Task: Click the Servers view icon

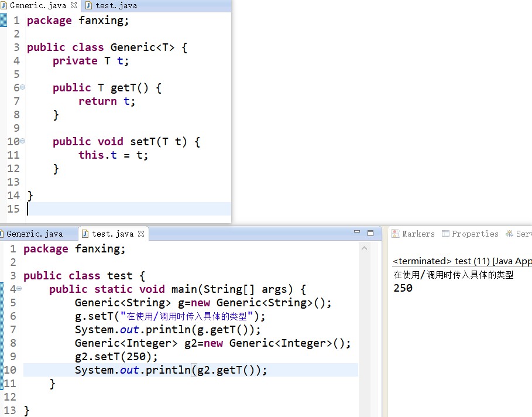Action: pyautogui.click(x=509, y=234)
